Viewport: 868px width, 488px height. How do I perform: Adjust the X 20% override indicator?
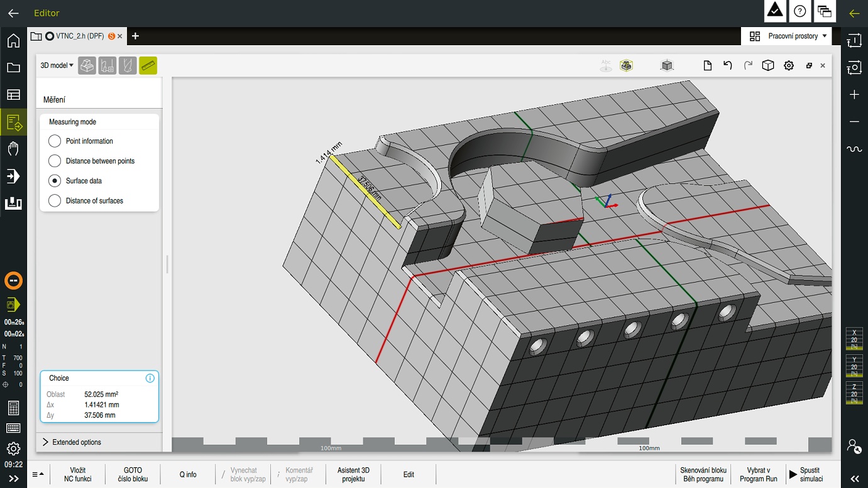[x=854, y=339]
